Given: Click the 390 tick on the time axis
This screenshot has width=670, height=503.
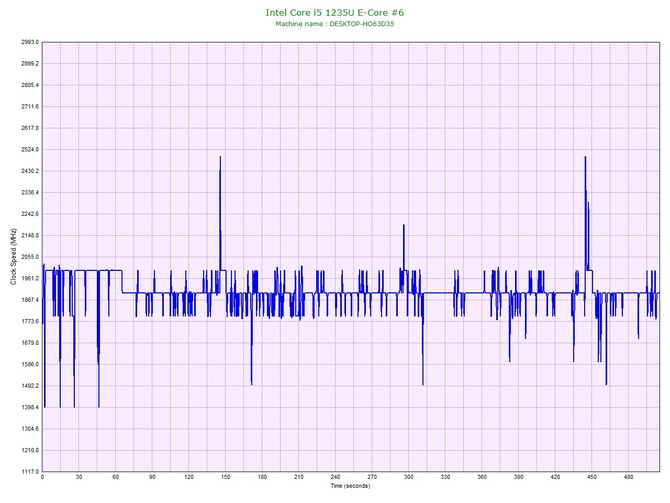Looking at the screenshot, I should 518,477.
